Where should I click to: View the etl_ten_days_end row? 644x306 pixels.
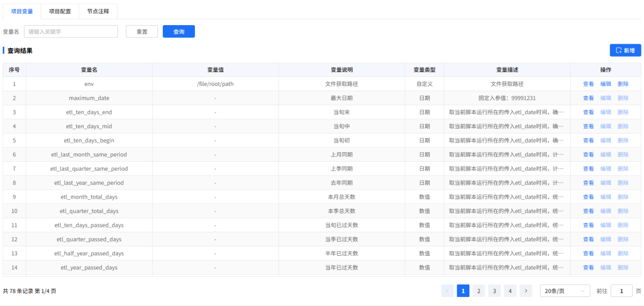tap(588, 112)
